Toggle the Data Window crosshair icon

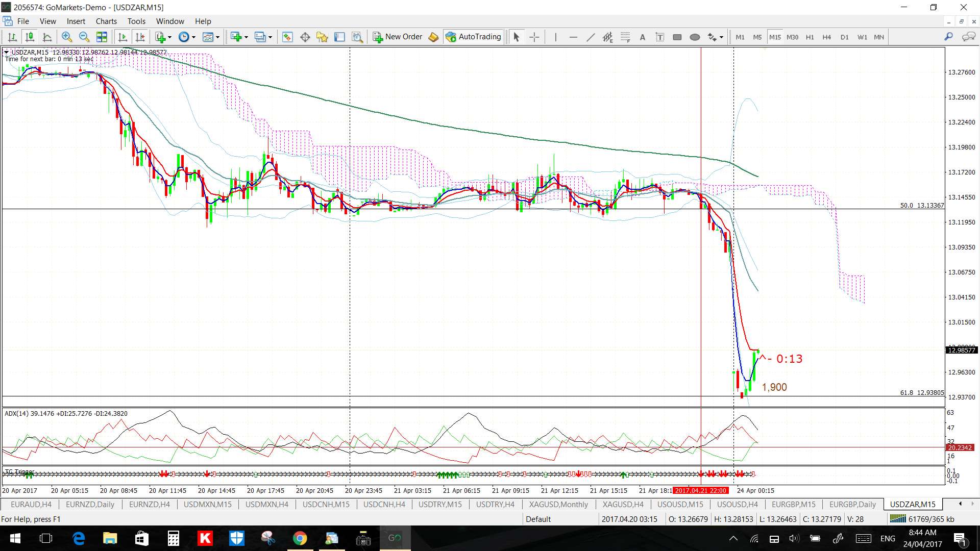coord(305,37)
